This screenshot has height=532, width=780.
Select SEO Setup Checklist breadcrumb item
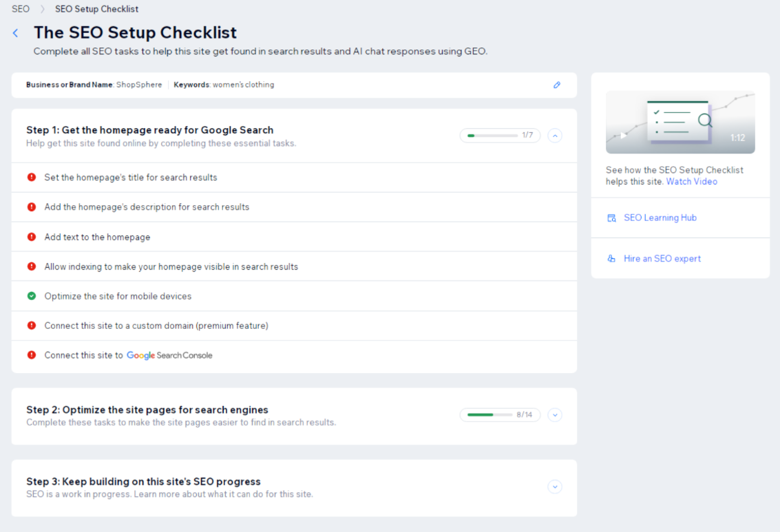(96, 9)
